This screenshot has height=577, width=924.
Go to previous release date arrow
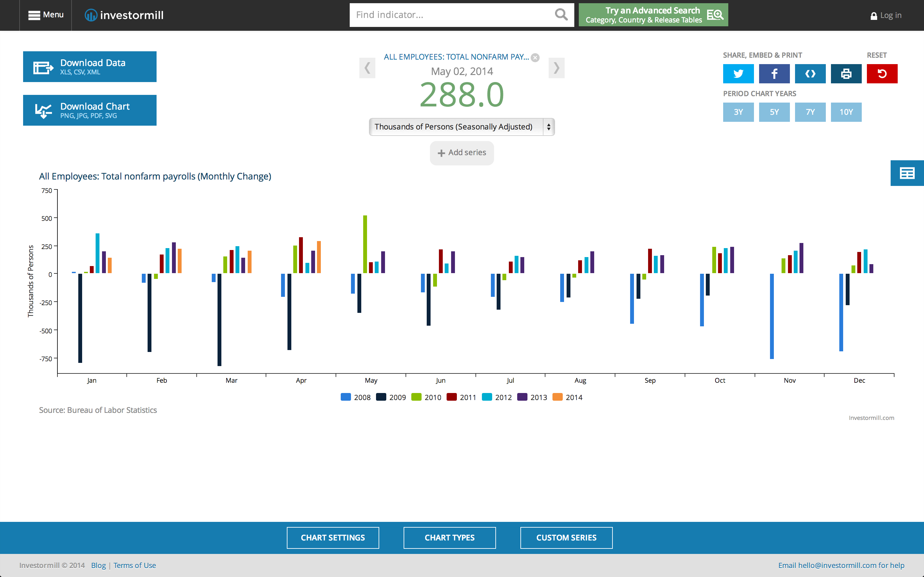[x=367, y=68]
